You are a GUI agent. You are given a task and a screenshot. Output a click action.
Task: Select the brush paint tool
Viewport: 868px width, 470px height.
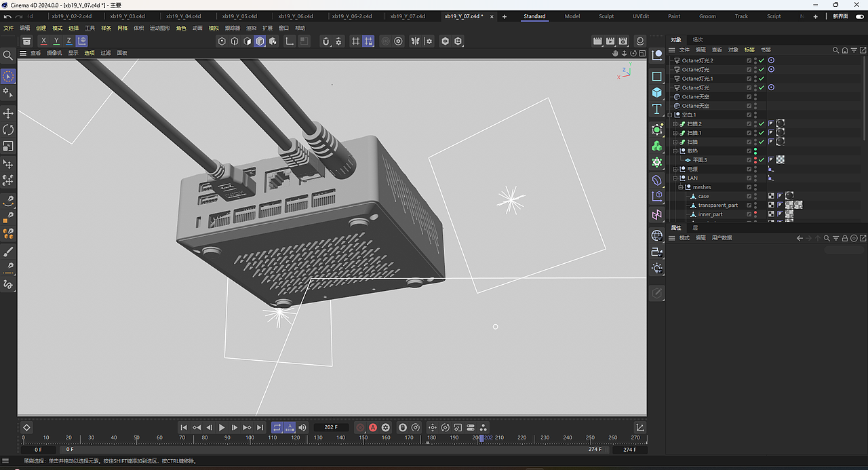(x=8, y=252)
